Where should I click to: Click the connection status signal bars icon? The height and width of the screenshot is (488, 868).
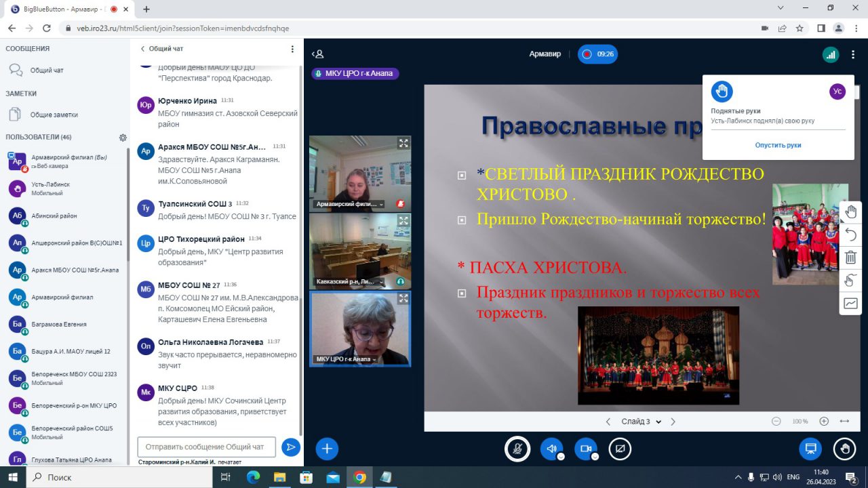coord(830,55)
